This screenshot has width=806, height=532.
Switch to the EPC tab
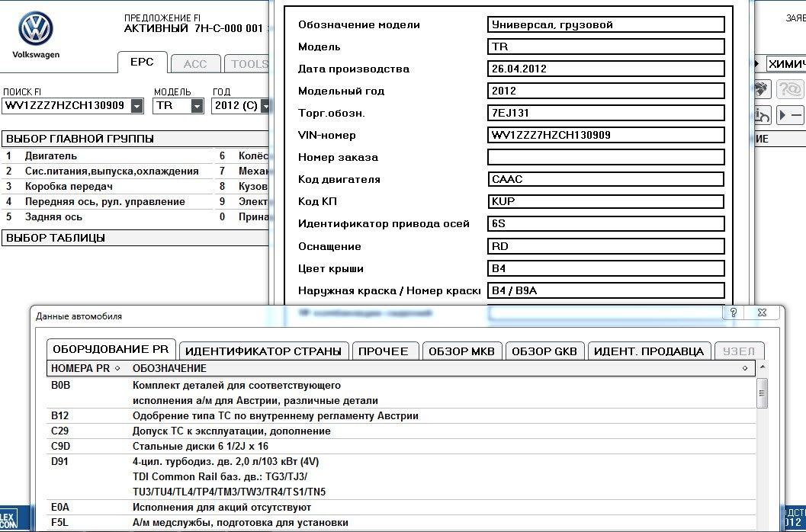pyautogui.click(x=142, y=63)
